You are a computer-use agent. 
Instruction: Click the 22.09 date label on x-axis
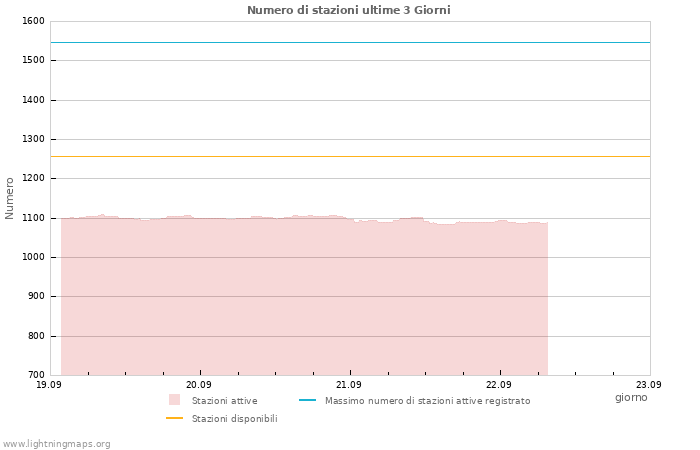[499, 384]
